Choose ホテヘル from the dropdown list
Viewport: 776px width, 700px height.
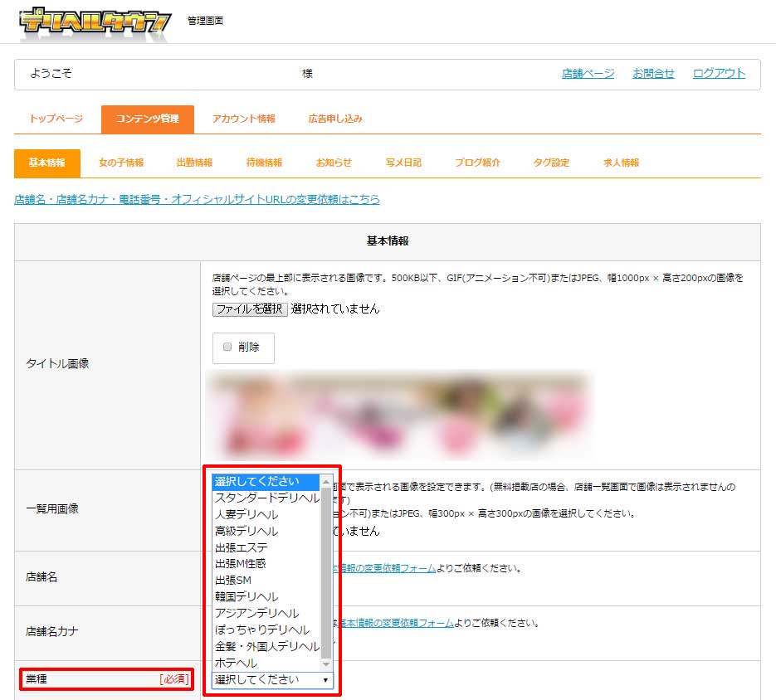coord(264,663)
